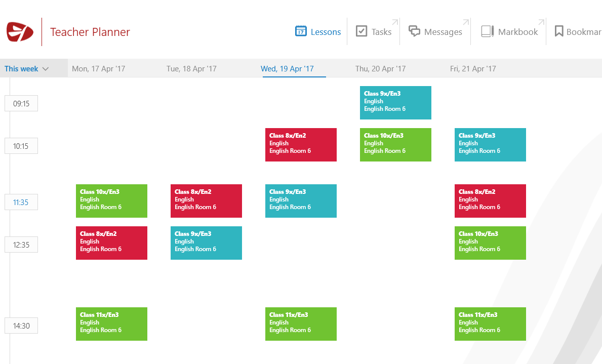Image resolution: width=602 pixels, height=364 pixels.
Task: Open Wednesday's 10:15 Class 8x/En2 lesson
Action: click(301, 145)
